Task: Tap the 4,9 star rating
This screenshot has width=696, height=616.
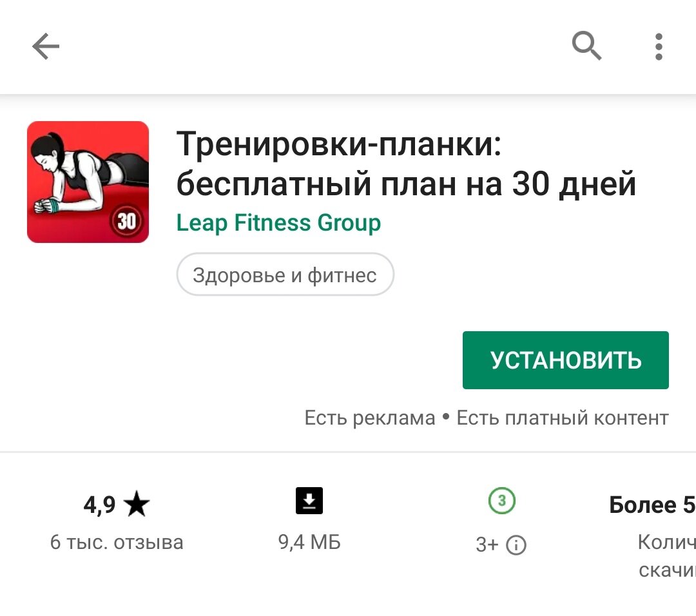Action: pyautogui.click(x=117, y=504)
